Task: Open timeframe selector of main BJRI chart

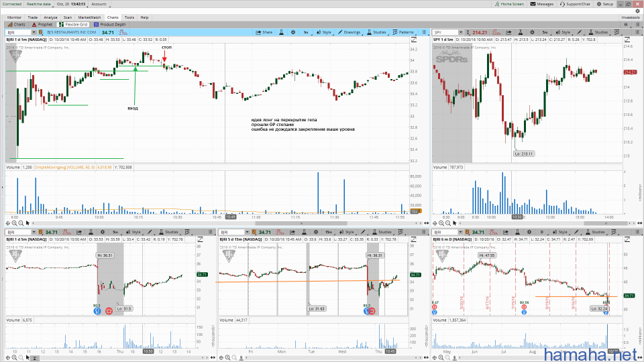Action: pos(306,32)
